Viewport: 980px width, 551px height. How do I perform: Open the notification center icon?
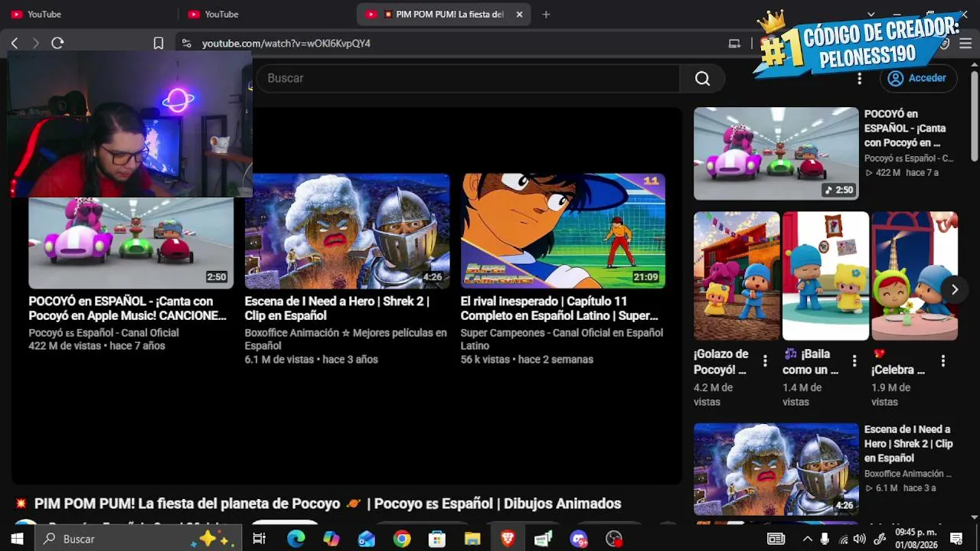[955, 539]
